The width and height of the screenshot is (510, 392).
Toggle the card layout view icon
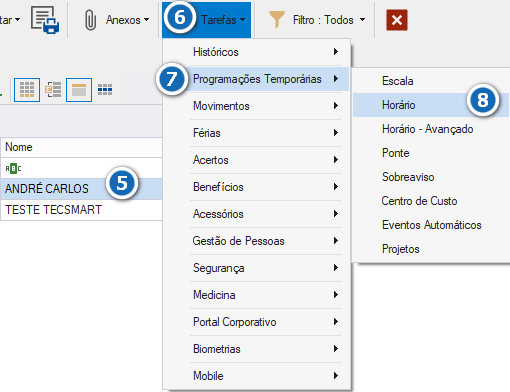click(79, 90)
